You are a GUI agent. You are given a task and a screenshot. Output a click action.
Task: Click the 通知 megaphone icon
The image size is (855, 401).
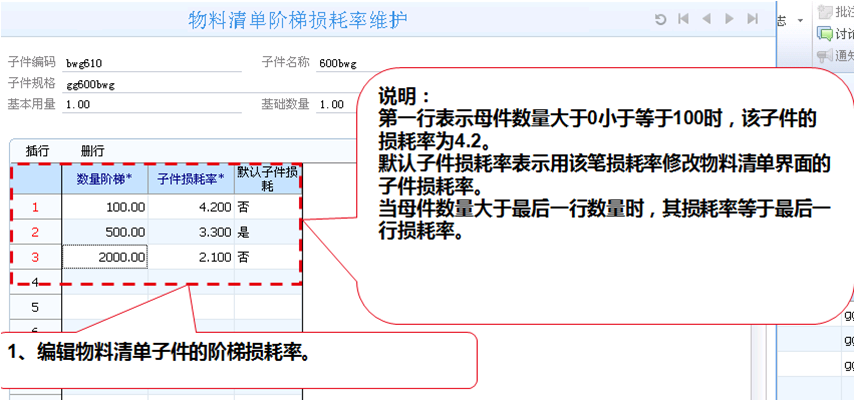825,55
